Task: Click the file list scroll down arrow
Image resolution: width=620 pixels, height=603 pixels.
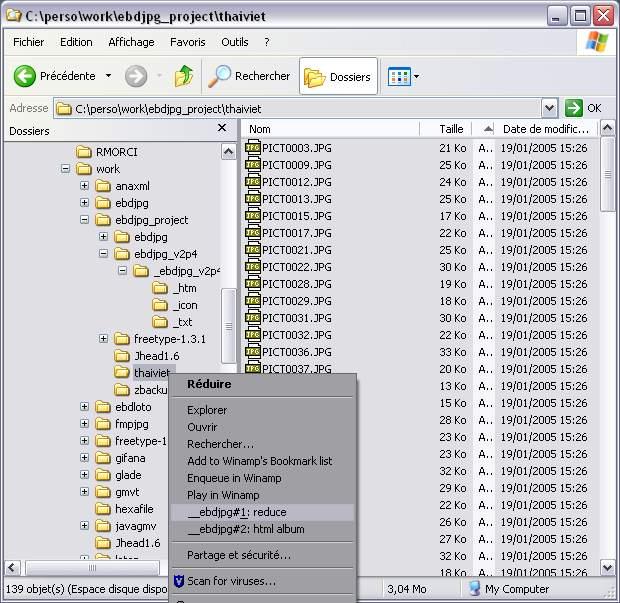Action: (x=607, y=567)
